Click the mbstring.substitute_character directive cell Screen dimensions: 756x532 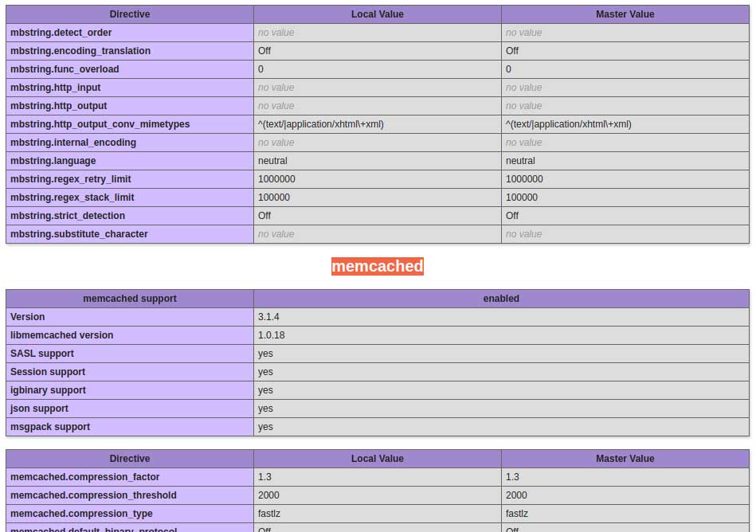click(79, 234)
